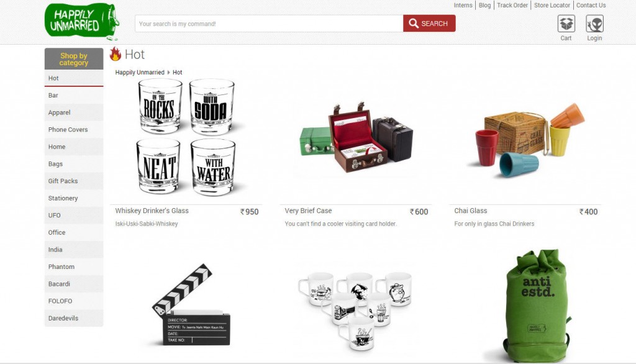Open the Phantom category
This screenshot has width=636, height=364.
(74, 266)
